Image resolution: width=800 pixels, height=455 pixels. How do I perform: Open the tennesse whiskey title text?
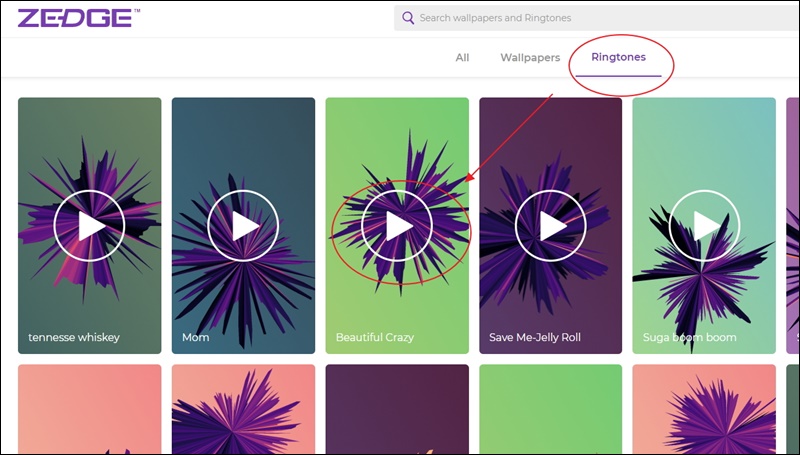click(x=74, y=337)
